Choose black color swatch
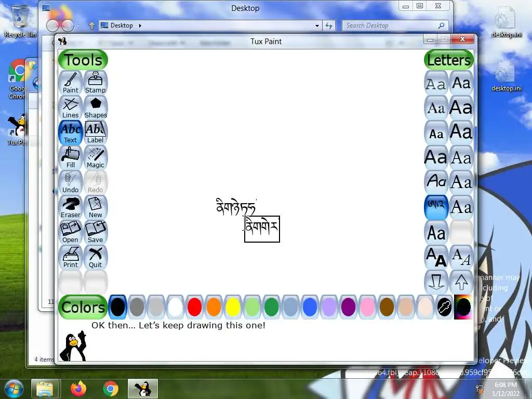The width and height of the screenshot is (532, 399). tap(118, 307)
